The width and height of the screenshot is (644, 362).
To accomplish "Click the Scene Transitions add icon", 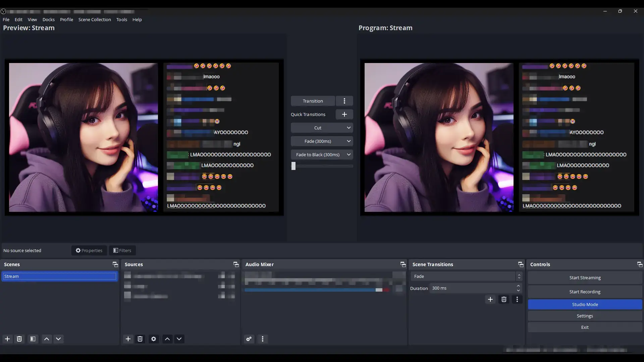I will pyautogui.click(x=490, y=299).
